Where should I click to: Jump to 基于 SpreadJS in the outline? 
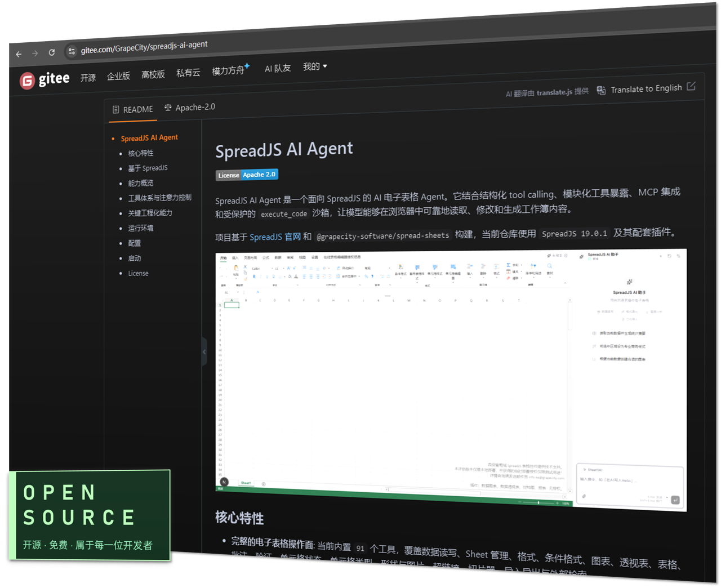point(148,168)
